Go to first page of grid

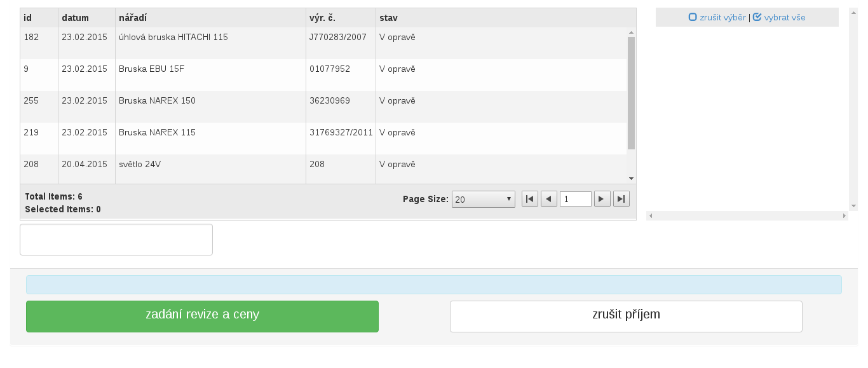pos(530,199)
